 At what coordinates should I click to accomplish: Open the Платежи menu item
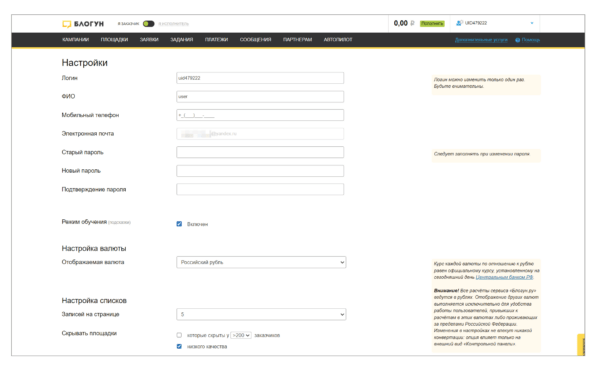tap(216, 39)
